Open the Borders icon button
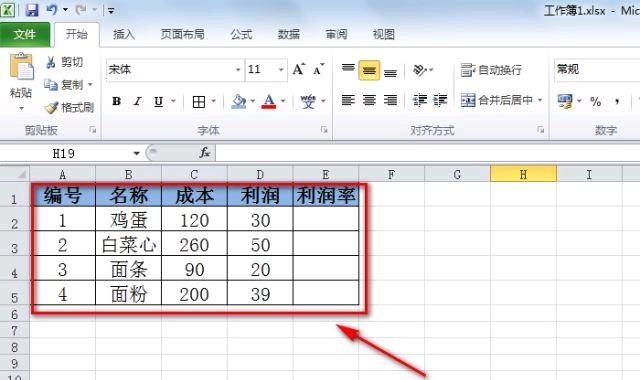Image resolution: width=640 pixels, height=380 pixels. point(199,102)
